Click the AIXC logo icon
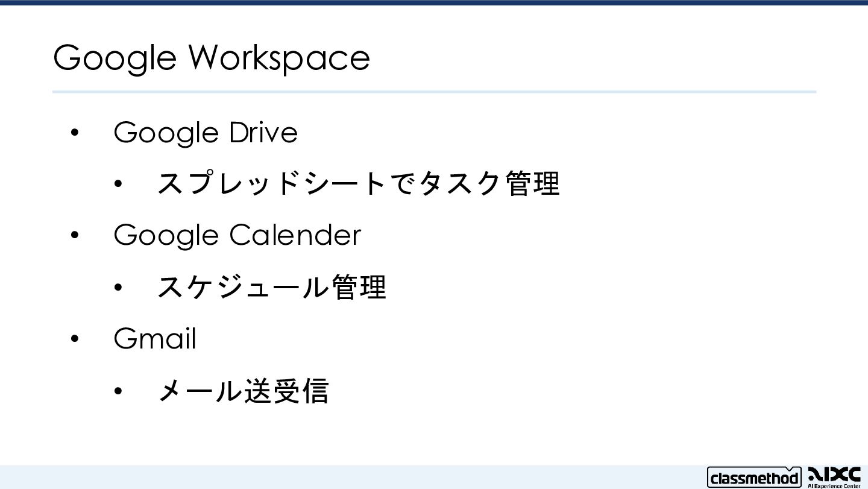Image resolution: width=868 pixels, height=489 pixels. (x=834, y=473)
